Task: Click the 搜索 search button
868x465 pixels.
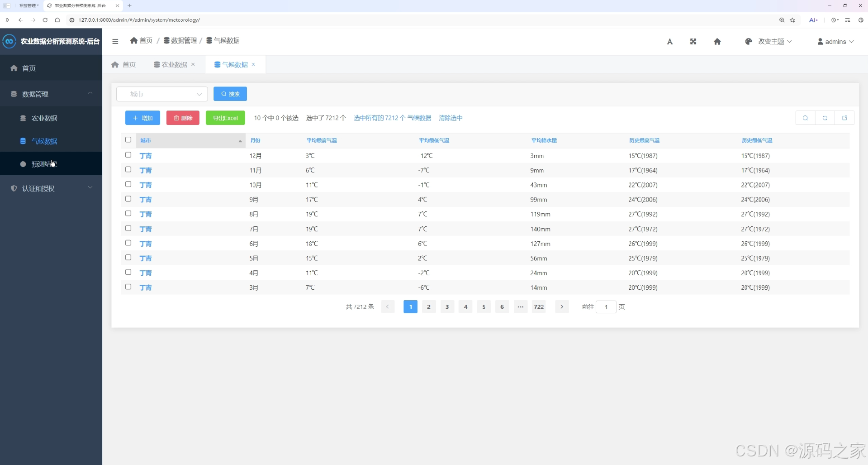Action: tap(230, 94)
